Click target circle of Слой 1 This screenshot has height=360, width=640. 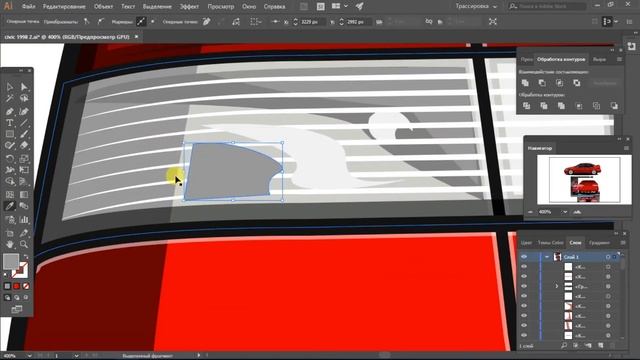tap(608, 257)
